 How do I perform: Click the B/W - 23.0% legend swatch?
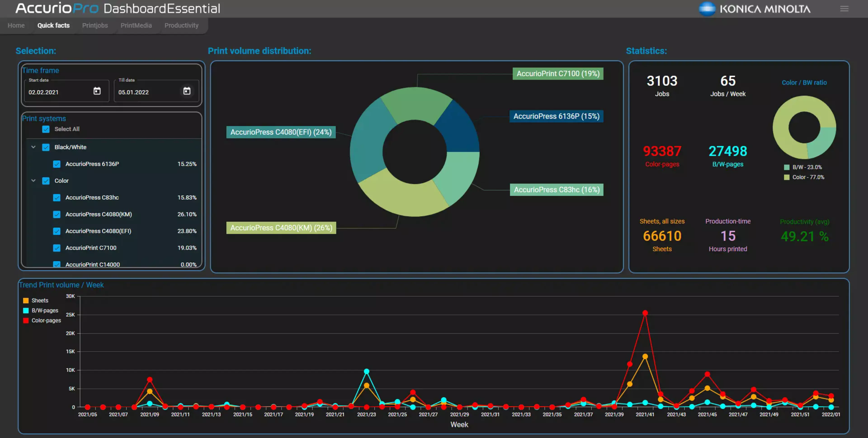(x=786, y=167)
